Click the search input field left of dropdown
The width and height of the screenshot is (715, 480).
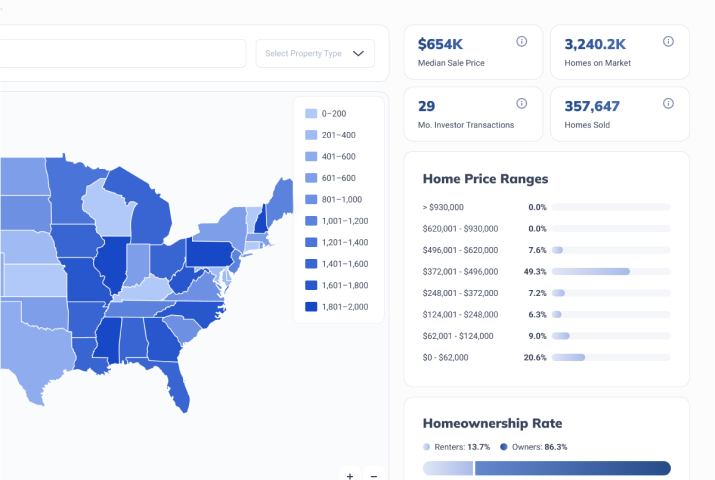(x=120, y=54)
